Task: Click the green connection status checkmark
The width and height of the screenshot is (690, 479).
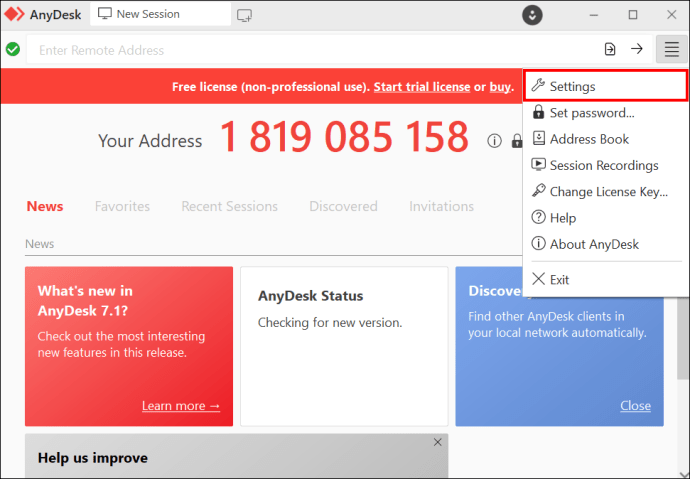Action: (13, 49)
